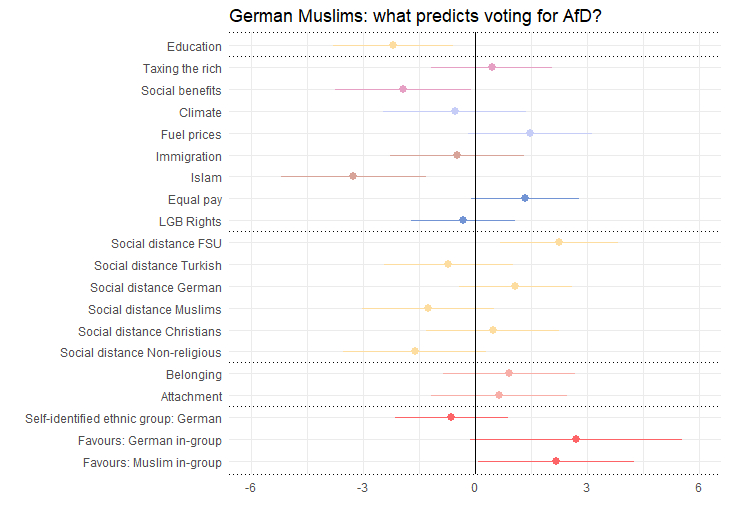
Task: Click the x-axis tick label 3
Action: click(586, 488)
